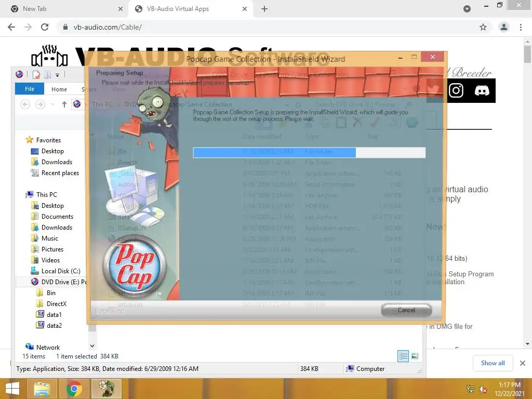Click sidebar scroll-down arrow in Explorer

tap(92, 345)
